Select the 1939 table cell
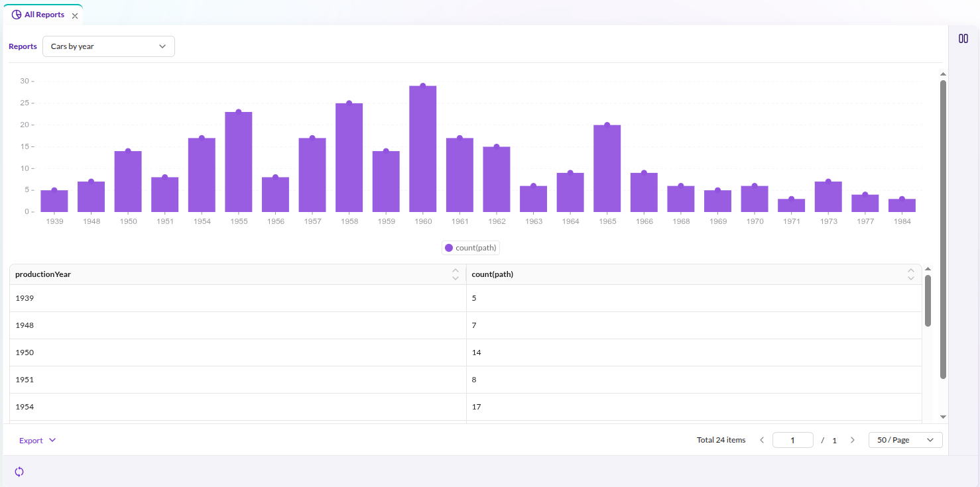Image resolution: width=980 pixels, height=487 pixels. pos(238,298)
